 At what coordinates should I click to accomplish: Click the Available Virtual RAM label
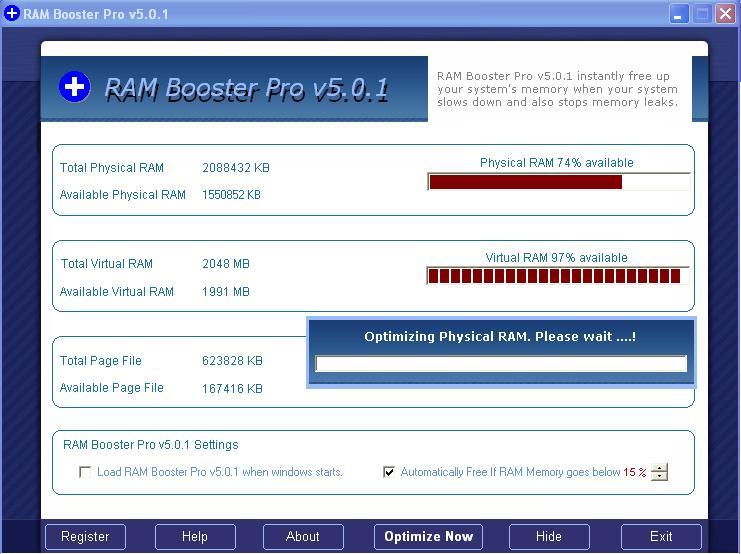(x=117, y=292)
